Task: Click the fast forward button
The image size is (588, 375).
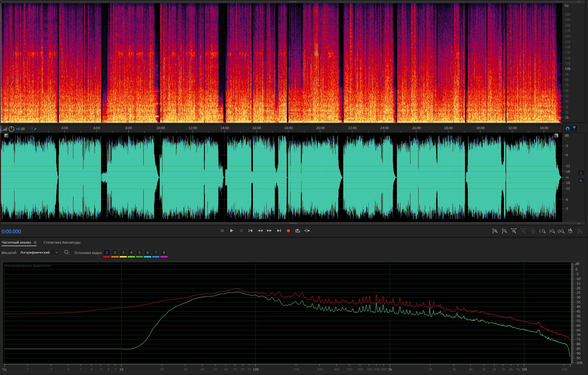Action: (x=269, y=231)
